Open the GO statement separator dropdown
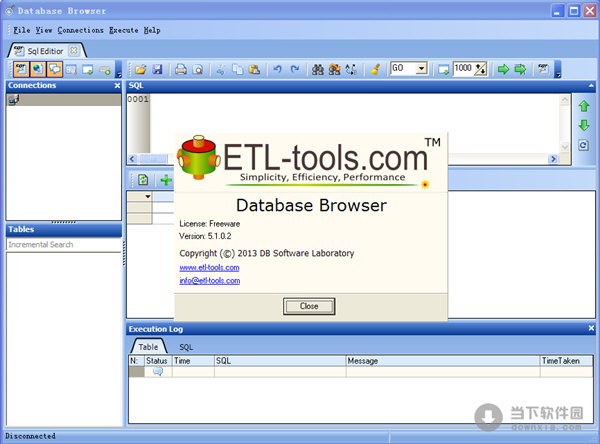 click(421, 69)
